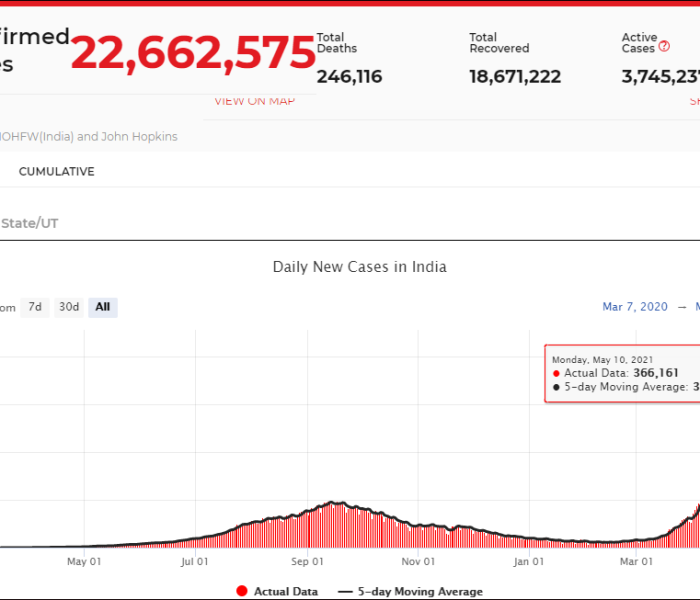The width and height of the screenshot is (700, 600).
Task: Click the Active Cases help question-mark icon
Action: tap(664, 46)
